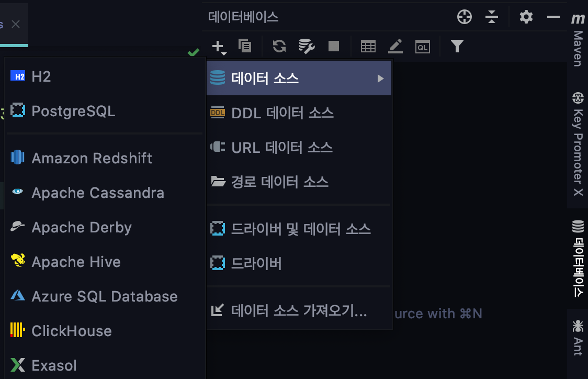Expand the 데이터 소스 submenu arrow
The image size is (588, 379).
[x=381, y=79]
